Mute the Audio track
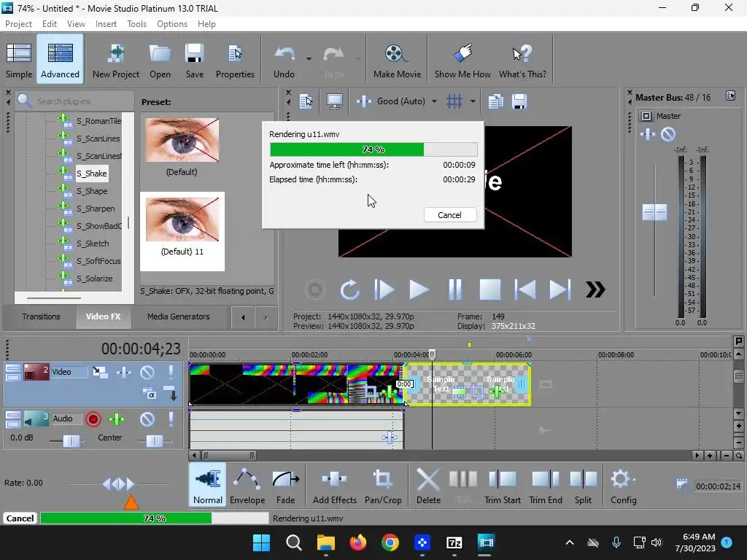The width and height of the screenshot is (747, 560). tap(147, 419)
